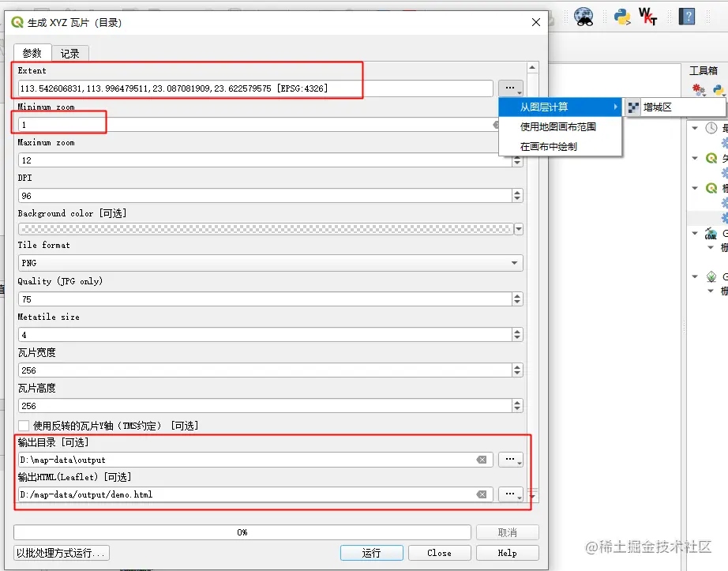
Task: Switch to the 参数 tab
Action: point(32,53)
